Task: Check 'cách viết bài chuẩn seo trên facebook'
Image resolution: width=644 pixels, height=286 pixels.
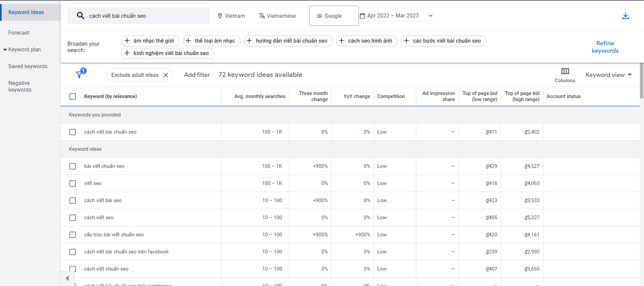Action: (x=72, y=252)
